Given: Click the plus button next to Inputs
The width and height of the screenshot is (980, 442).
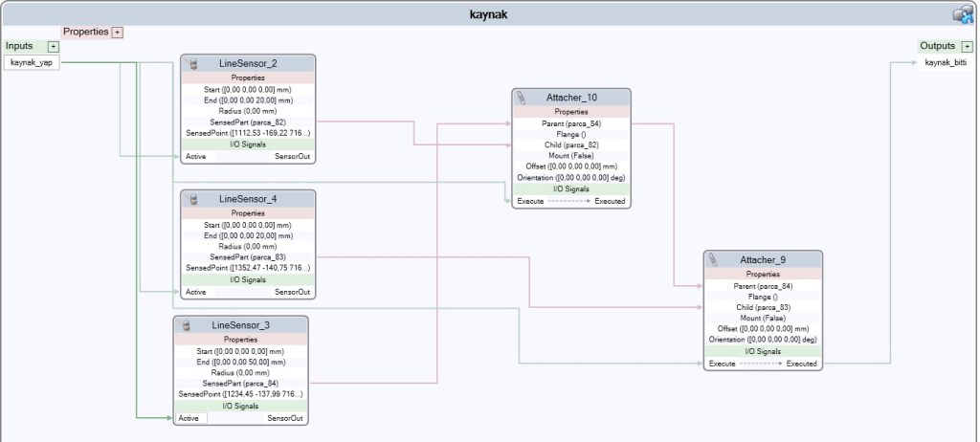Looking at the screenshot, I should (x=54, y=46).
